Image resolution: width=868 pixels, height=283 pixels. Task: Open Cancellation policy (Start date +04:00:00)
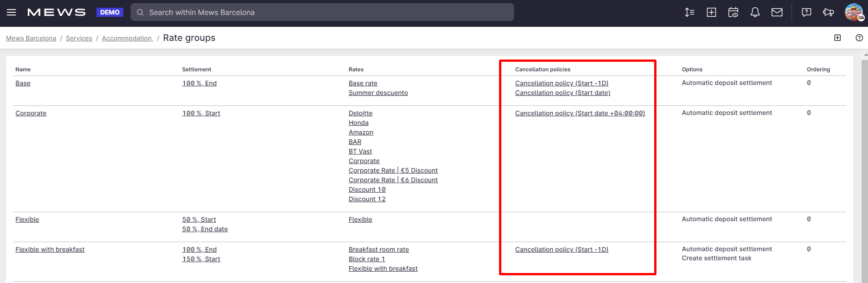pyautogui.click(x=580, y=113)
